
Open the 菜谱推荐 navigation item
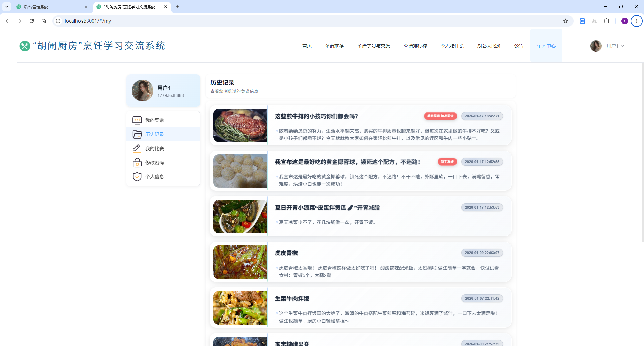(334, 46)
